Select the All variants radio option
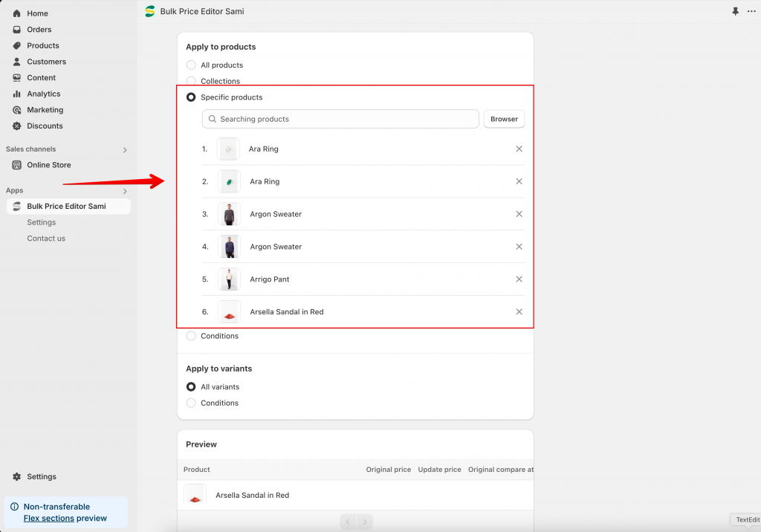 tap(191, 387)
